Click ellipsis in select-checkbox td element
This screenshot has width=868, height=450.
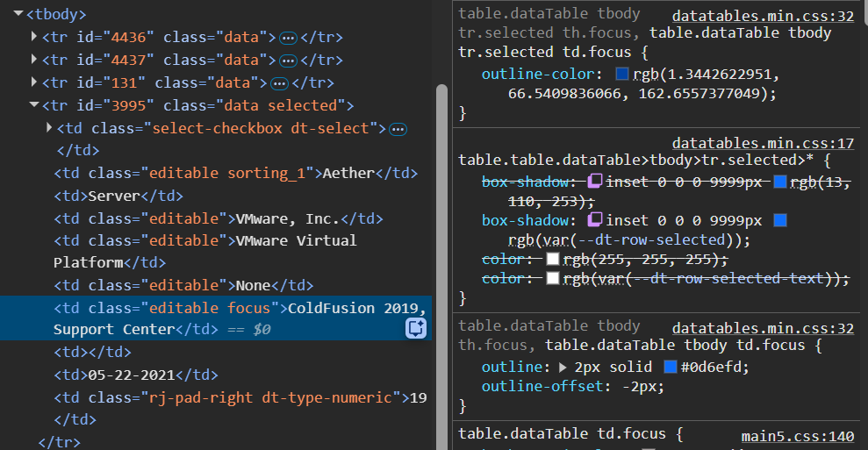pos(398,129)
